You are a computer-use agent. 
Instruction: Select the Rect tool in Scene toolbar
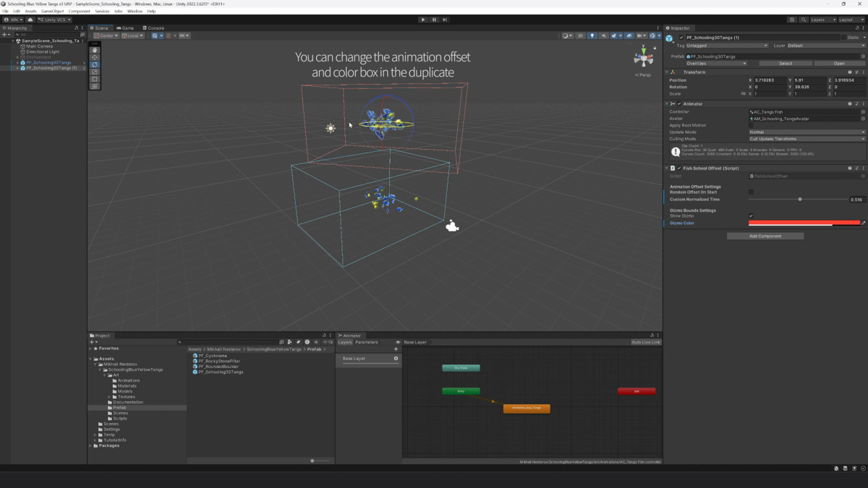(x=94, y=79)
